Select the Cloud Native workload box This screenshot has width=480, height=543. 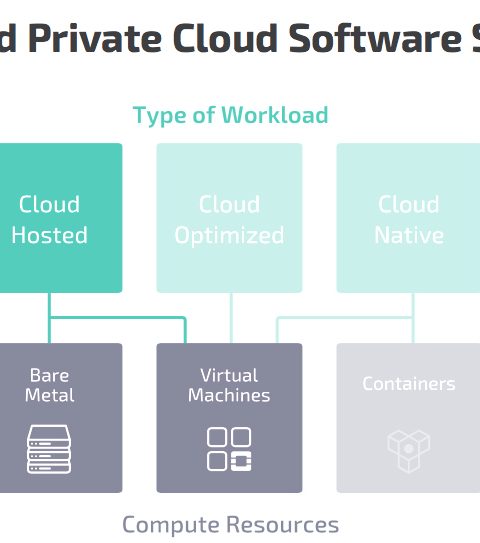coord(408,218)
